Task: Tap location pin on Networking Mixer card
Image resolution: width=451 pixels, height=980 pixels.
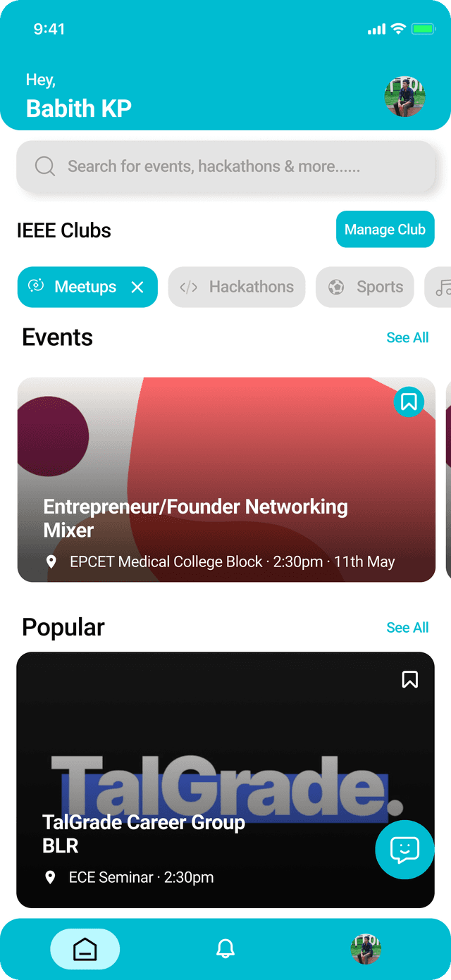Action: tap(51, 562)
